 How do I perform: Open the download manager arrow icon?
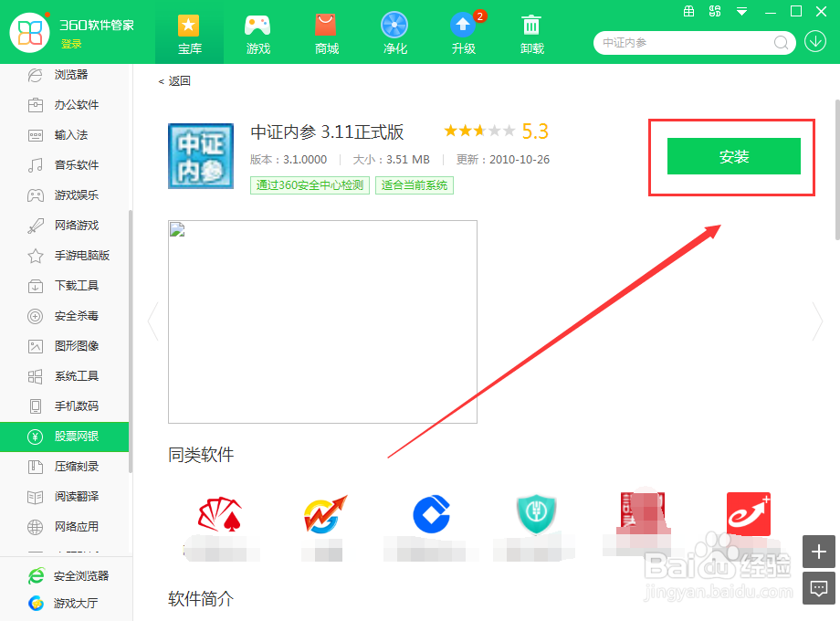pos(815,42)
